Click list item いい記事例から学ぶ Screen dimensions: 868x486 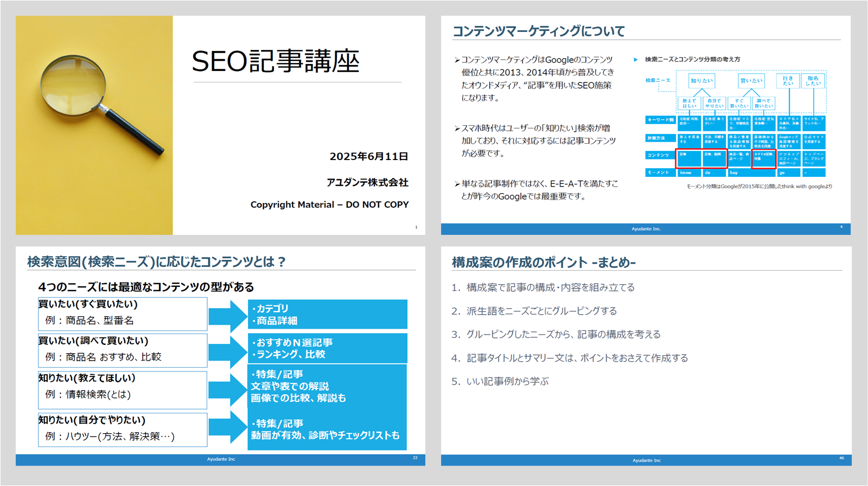pyautogui.click(x=507, y=381)
